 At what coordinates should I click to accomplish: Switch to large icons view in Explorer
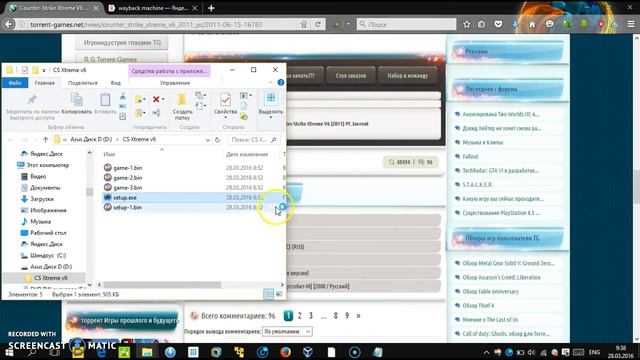(x=280, y=294)
